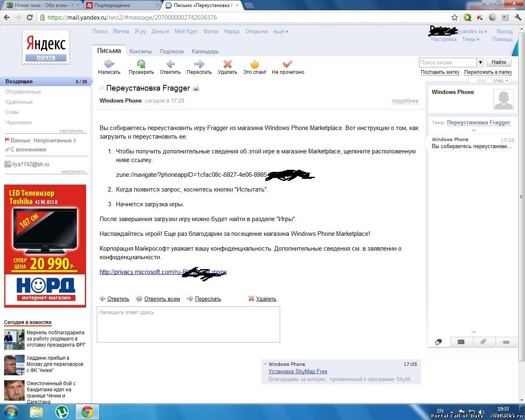Click the Не прочитано checkmark icon

[288, 64]
